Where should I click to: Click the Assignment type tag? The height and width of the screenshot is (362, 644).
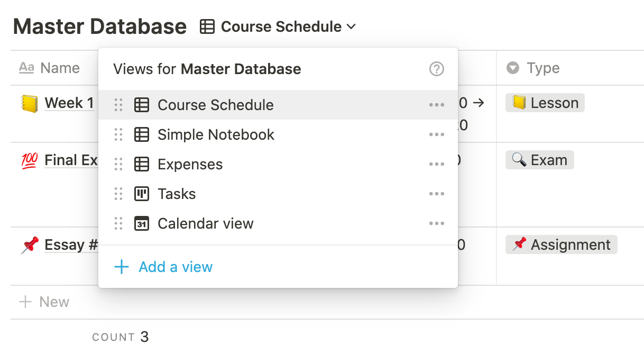pos(561,245)
